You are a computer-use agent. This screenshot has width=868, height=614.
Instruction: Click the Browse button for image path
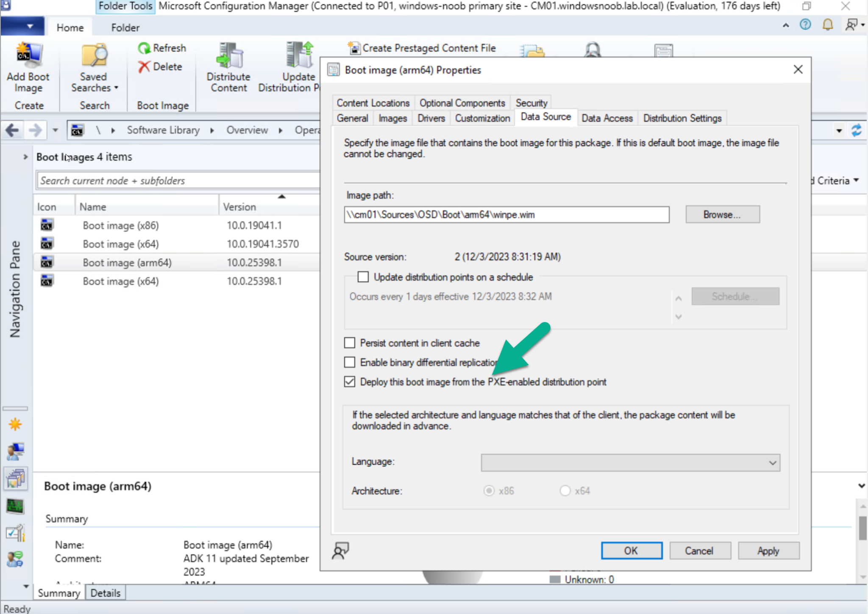pyautogui.click(x=721, y=214)
